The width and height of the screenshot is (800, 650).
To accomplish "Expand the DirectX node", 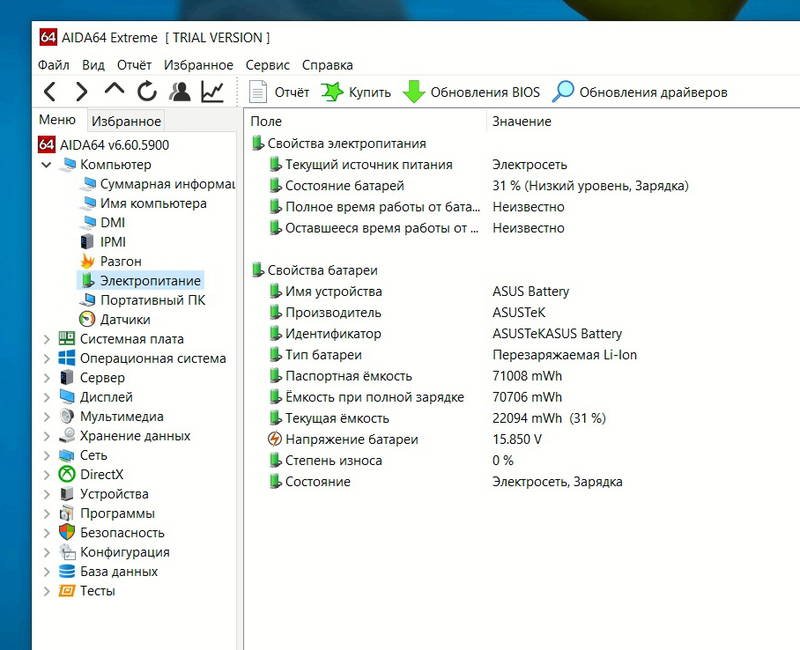I will 46,475.
